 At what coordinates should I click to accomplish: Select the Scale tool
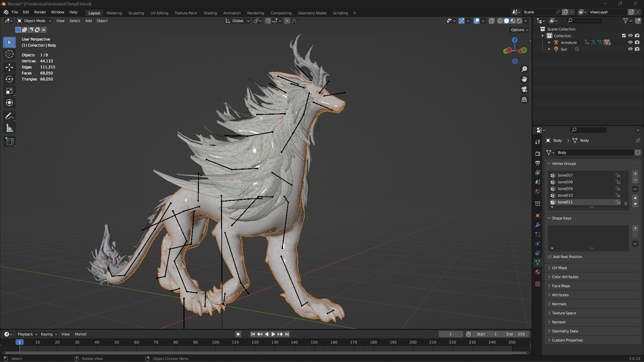tap(9, 91)
